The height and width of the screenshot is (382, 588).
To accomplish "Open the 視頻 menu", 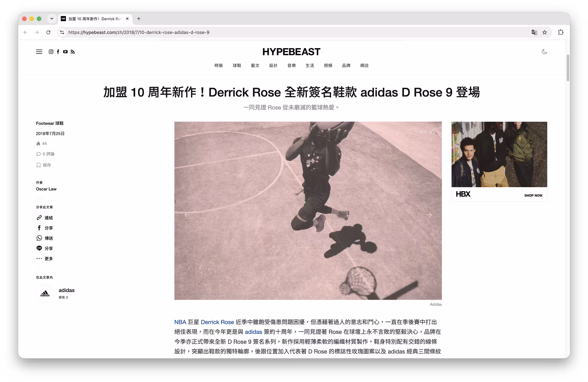I will 328,66.
